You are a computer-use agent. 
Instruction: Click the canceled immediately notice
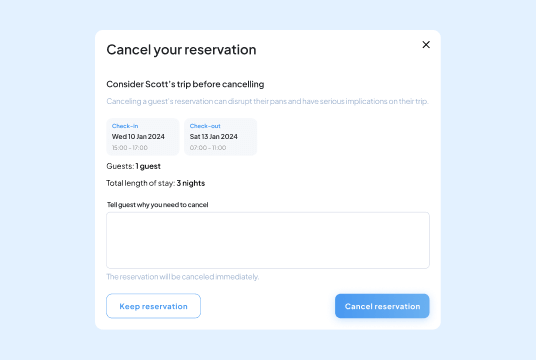pos(183,277)
